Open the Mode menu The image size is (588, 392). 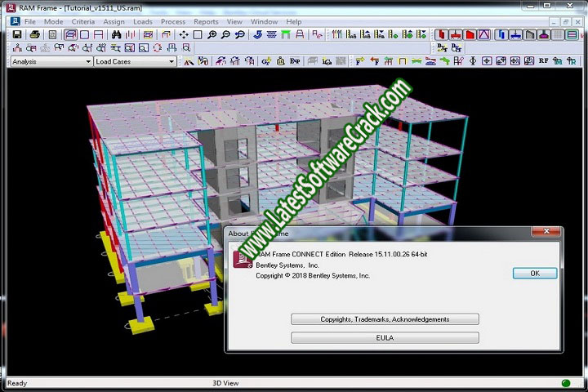click(53, 22)
